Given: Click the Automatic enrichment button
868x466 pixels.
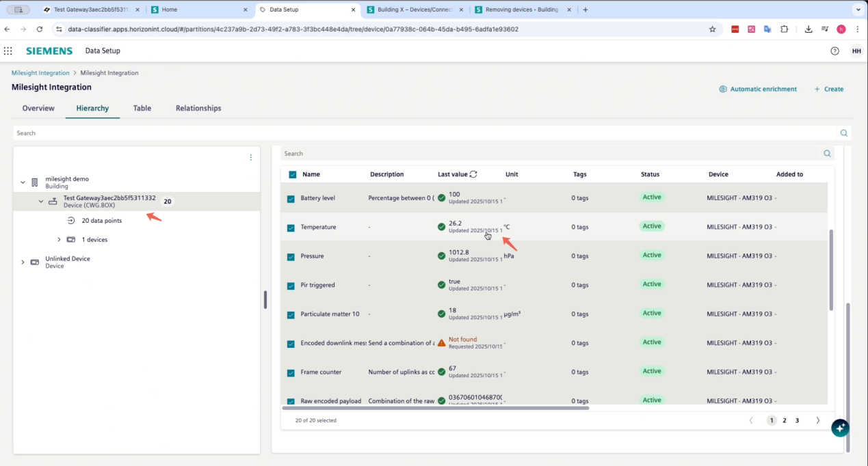Looking at the screenshot, I should [x=758, y=89].
